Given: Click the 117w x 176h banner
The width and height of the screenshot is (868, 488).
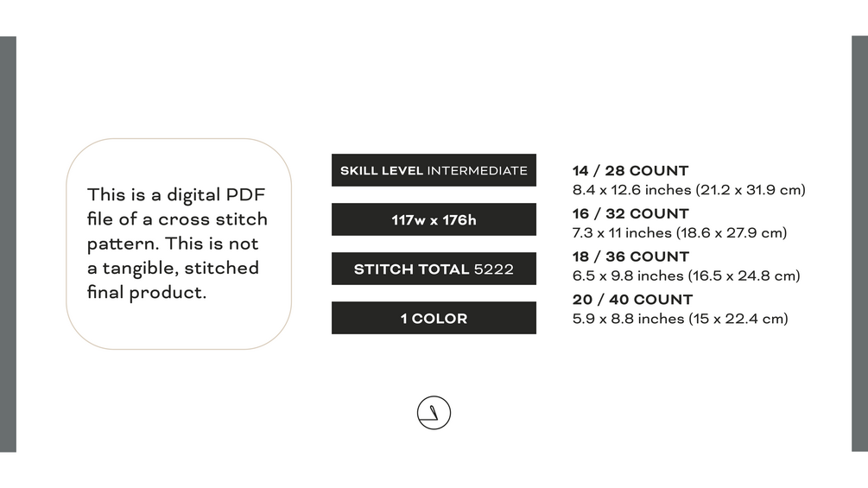Looking at the screenshot, I should point(434,219).
